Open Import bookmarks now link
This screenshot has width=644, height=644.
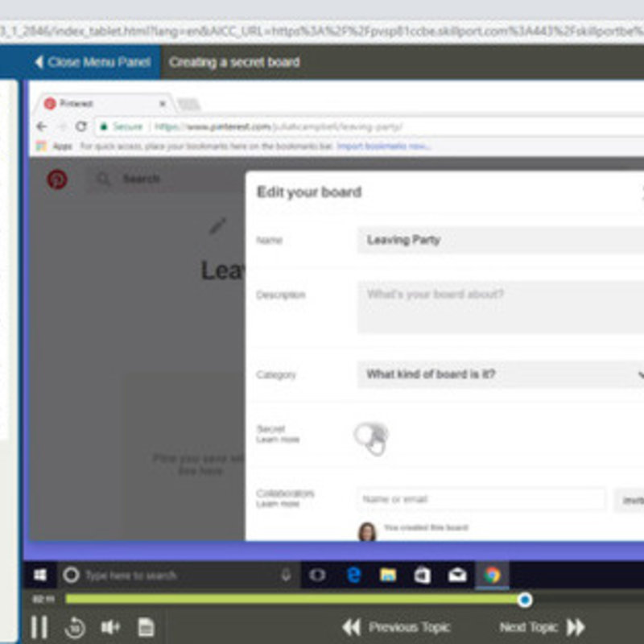click(x=383, y=147)
